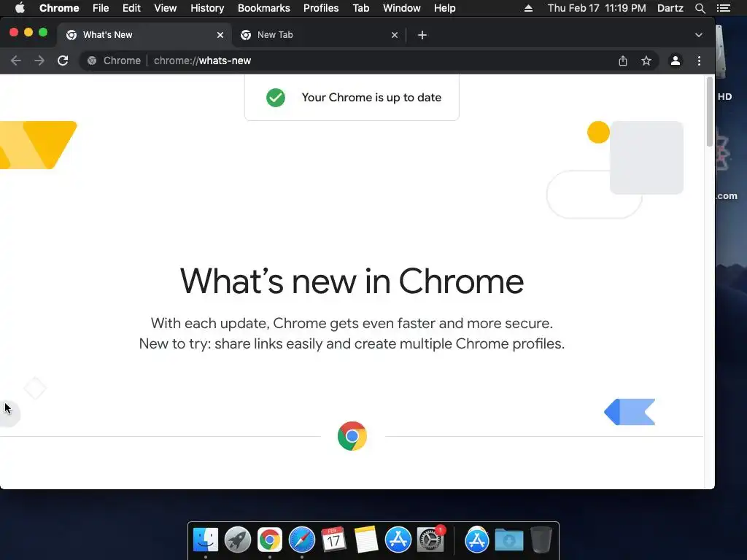Open a new tab with plus button
The height and width of the screenshot is (560, 747).
(x=422, y=35)
